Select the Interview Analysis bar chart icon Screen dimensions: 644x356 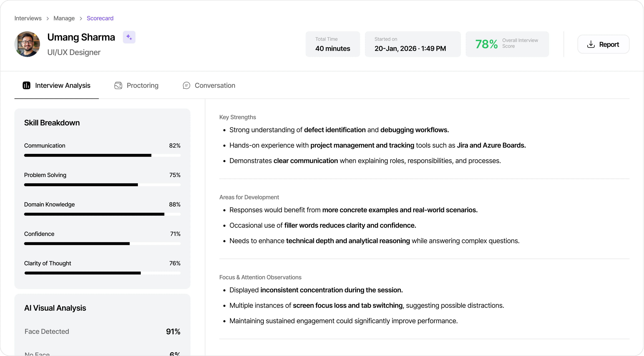(x=26, y=85)
